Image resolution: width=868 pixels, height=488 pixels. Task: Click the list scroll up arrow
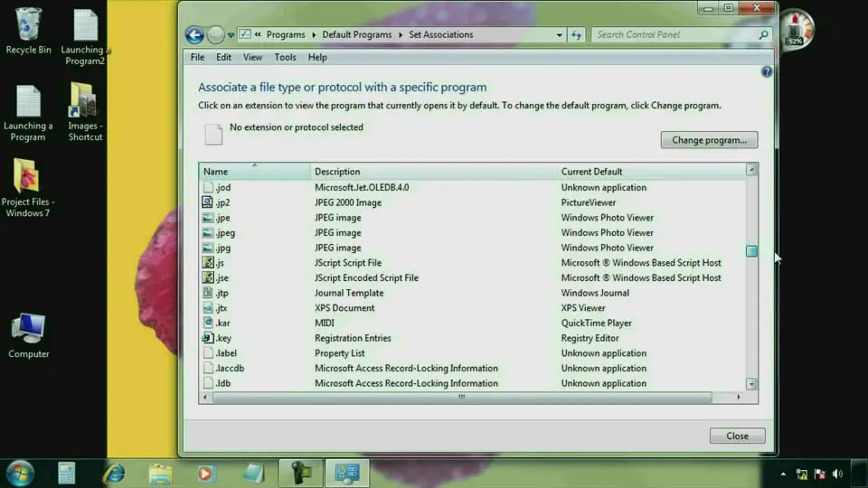tap(751, 170)
